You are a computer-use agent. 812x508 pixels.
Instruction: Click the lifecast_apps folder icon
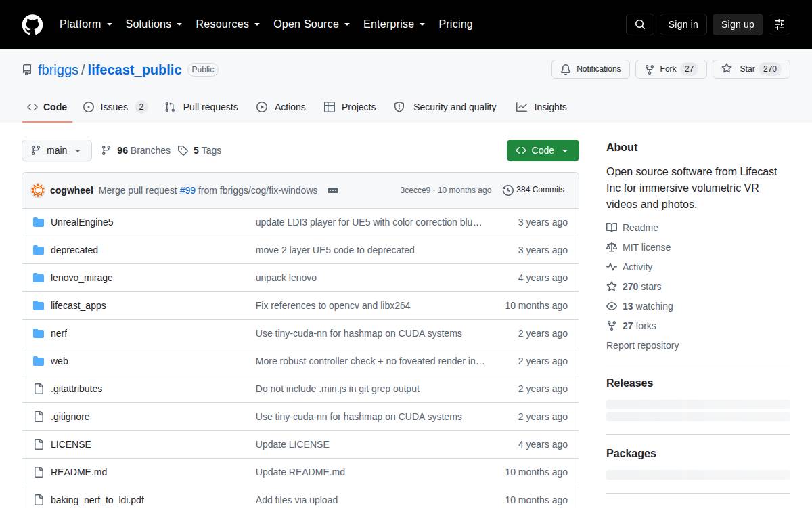pyautogui.click(x=39, y=305)
